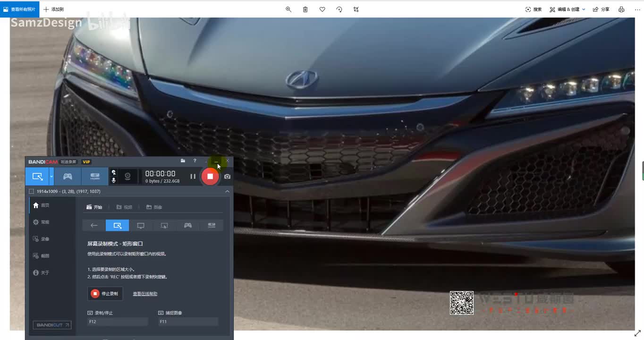This screenshot has height=340, width=644.
Task: Select the game recording mode in Bandicam top bar
Action: coord(68,176)
